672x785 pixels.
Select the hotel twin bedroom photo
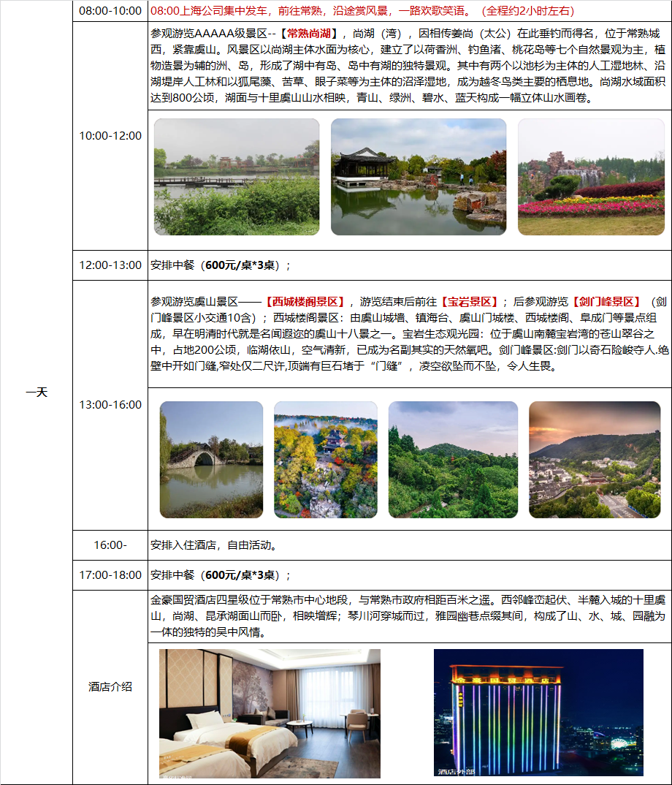tap(270, 713)
